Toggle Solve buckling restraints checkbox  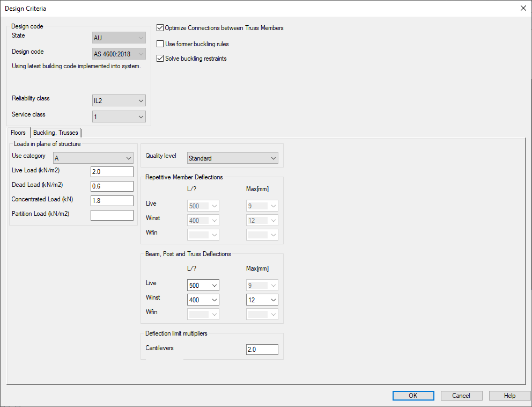coord(160,59)
